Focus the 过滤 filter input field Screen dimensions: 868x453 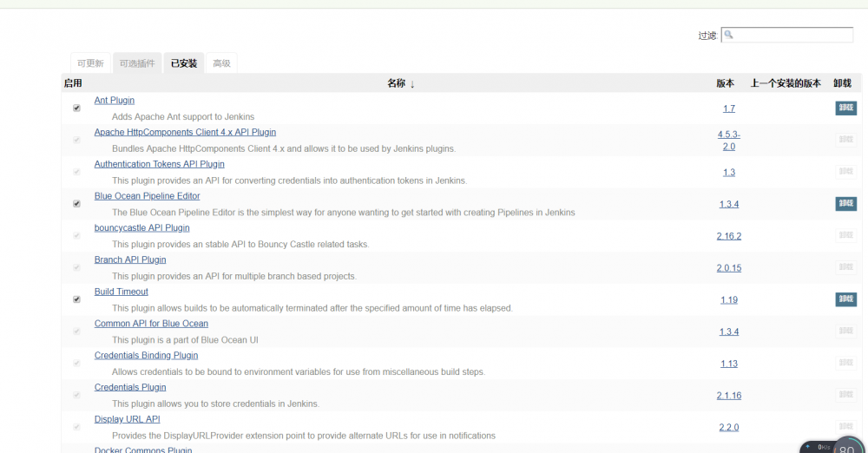pos(786,35)
